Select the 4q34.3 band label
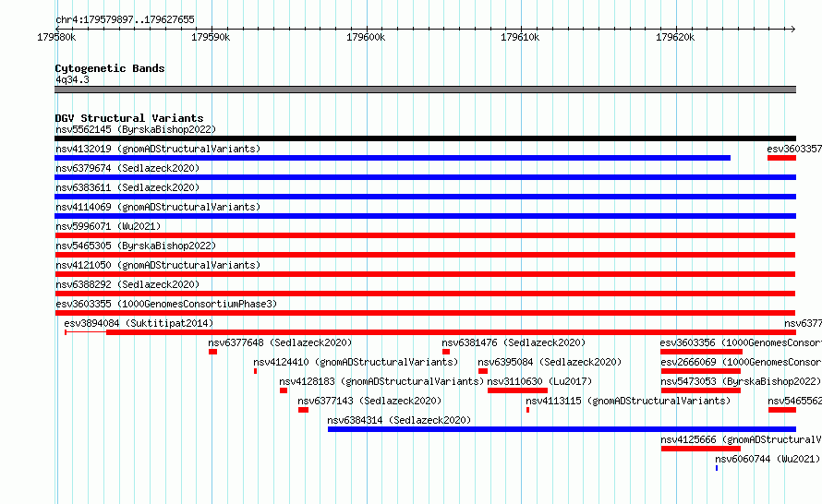822x504 pixels. pyautogui.click(x=72, y=79)
